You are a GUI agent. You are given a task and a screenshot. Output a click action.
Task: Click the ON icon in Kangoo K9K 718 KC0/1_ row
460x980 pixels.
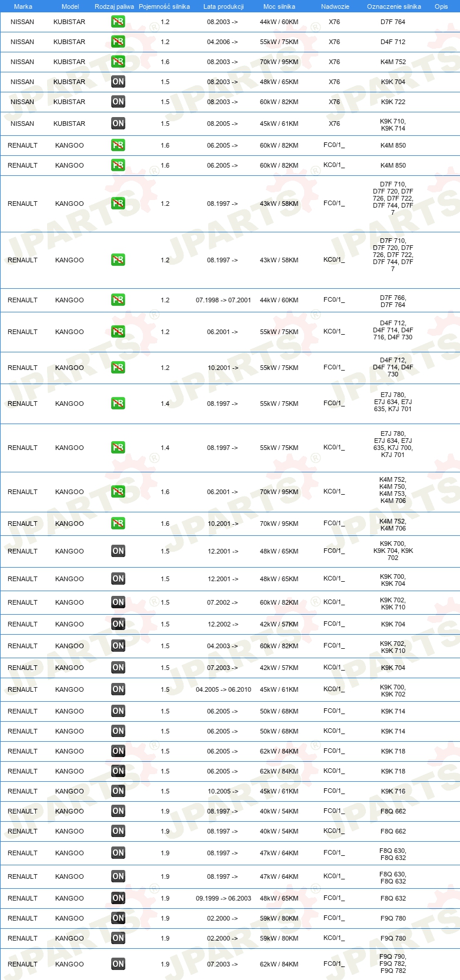pyautogui.click(x=118, y=771)
